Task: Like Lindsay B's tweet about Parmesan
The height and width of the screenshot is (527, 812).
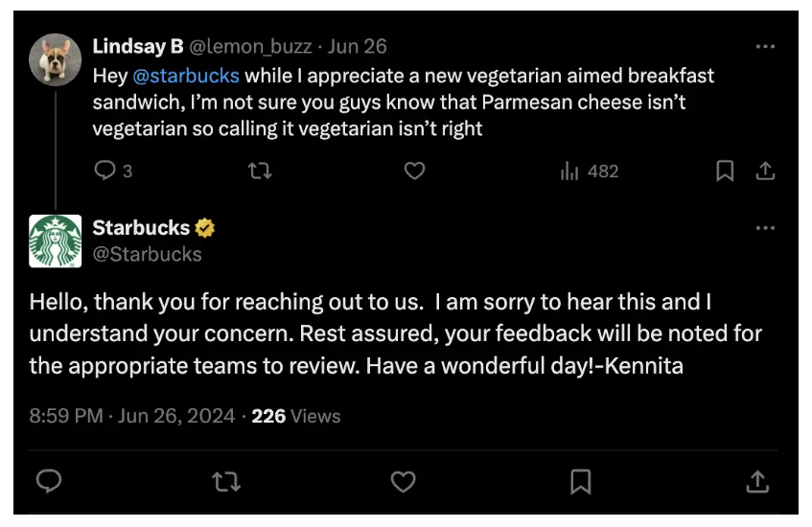Action: pyautogui.click(x=414, y=171)
